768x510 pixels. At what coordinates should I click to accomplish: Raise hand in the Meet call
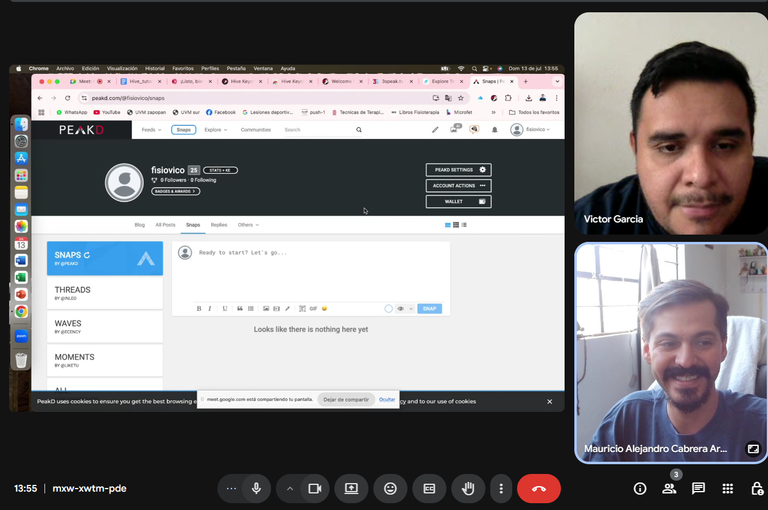(468, 488)
